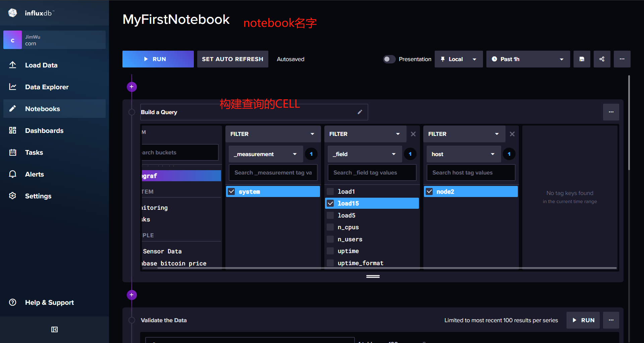Click the Dashboards grid icon
The image size is (644, 343).
click(x=13, y=130)
